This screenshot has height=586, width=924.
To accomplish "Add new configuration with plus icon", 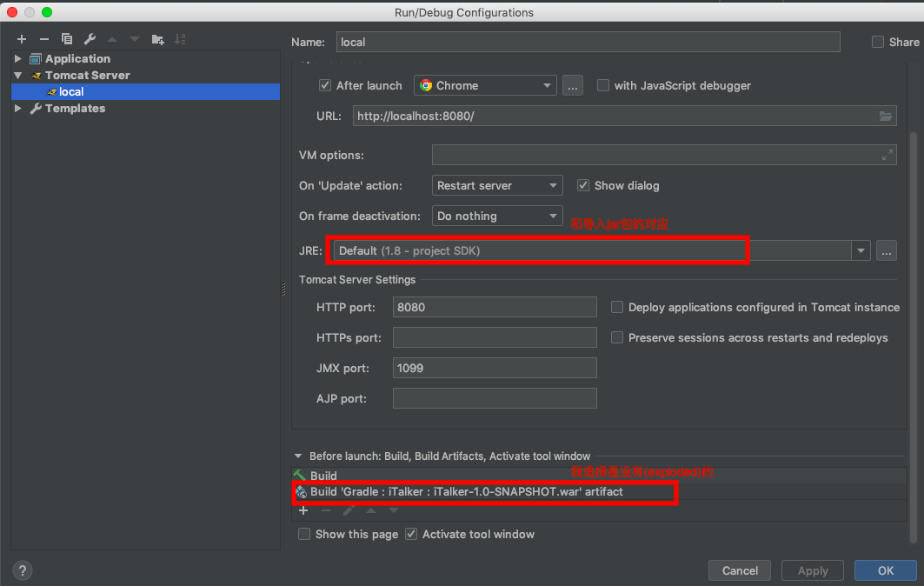I will coord(22,39).
